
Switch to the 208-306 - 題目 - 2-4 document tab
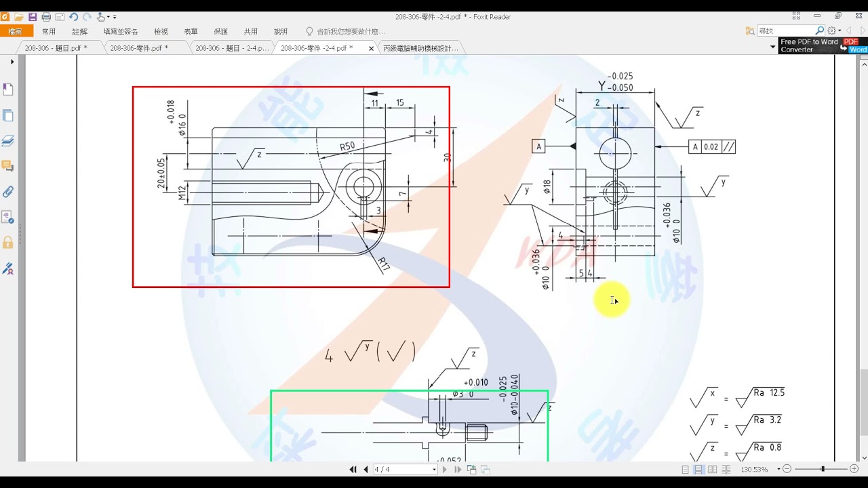point(231,48)
